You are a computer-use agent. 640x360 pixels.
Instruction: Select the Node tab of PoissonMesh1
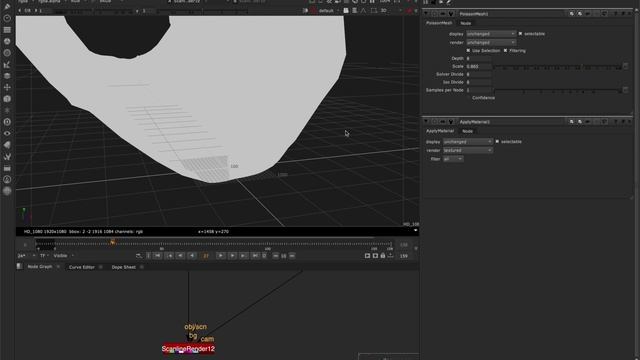(x=466, y=23)
